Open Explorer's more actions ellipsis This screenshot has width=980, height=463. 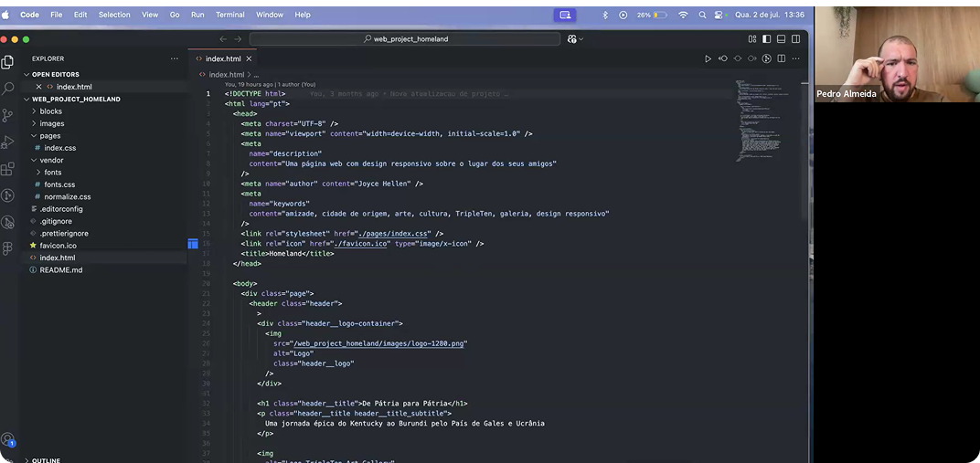point(175,58)
